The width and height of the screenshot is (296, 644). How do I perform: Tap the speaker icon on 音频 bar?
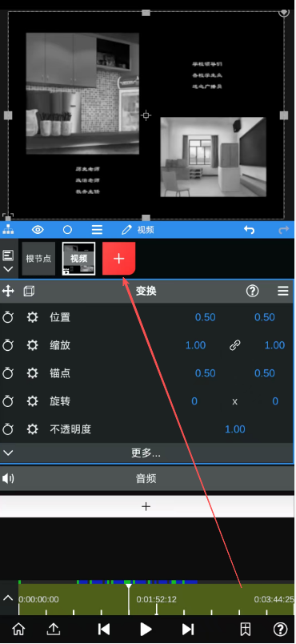point(8,478)
